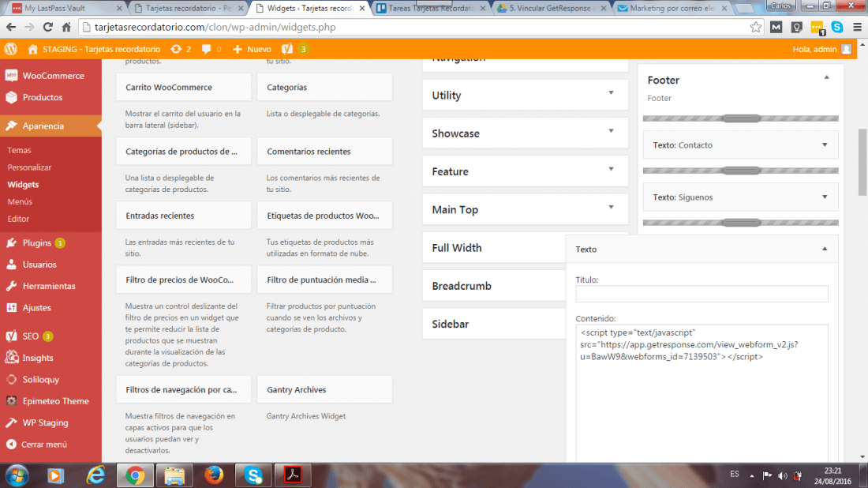Open the Chrome hamburger menu
The width and height of the screenshot is (868, 488).
point(857,27)
